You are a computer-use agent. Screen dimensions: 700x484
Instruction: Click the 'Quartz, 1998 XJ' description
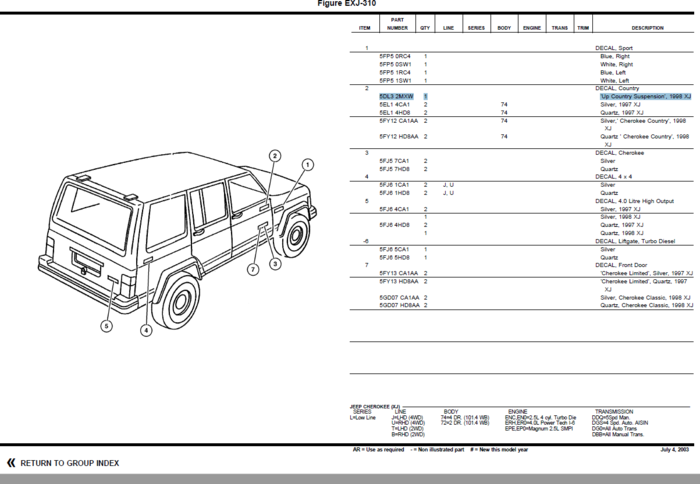click(621, 233)
